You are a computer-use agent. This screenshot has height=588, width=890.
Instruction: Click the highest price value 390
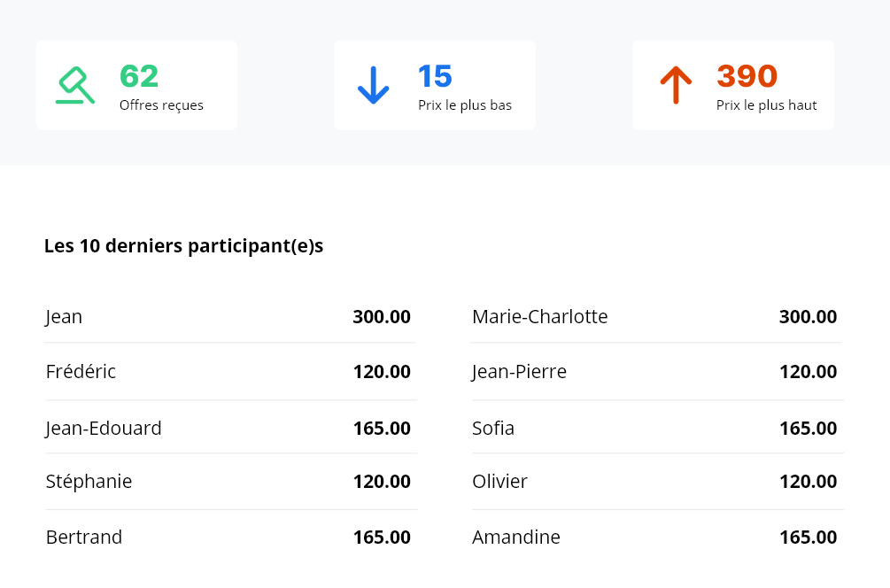[x=747, y=76]
